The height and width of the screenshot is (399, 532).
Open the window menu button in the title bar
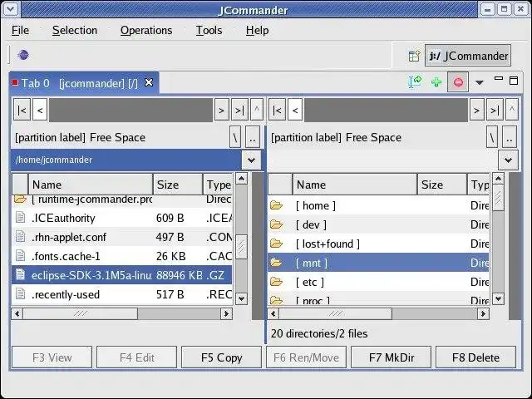tap(11, 9)
